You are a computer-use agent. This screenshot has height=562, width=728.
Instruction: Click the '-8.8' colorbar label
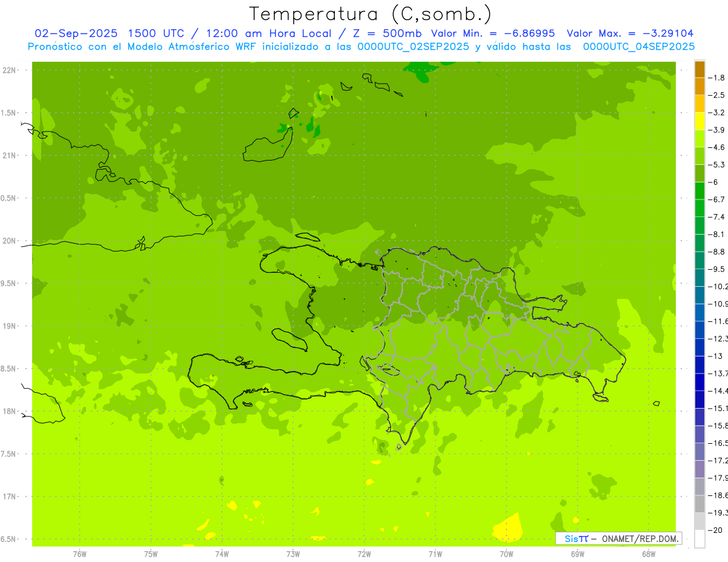point(716,252)
